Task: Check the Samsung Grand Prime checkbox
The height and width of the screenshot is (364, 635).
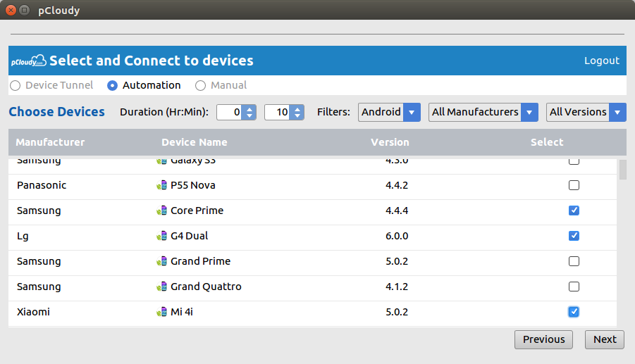Action: point(574,261)
